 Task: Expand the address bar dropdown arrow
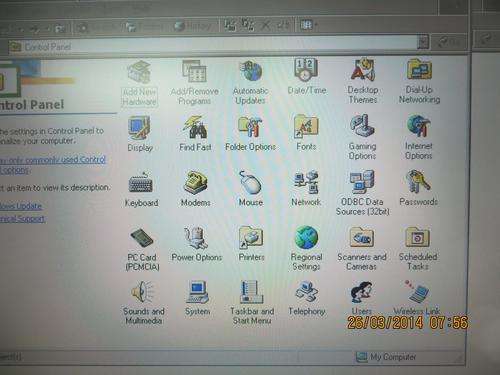pyautogui.click(x=423, y=42)
